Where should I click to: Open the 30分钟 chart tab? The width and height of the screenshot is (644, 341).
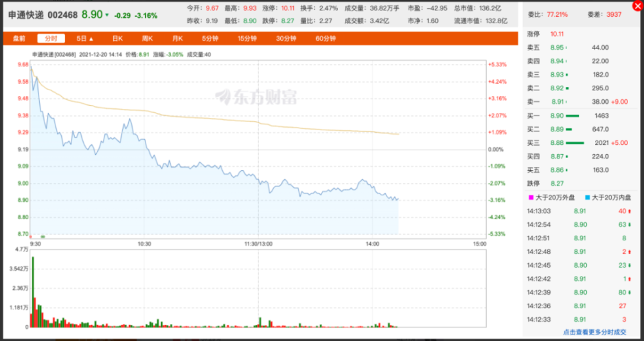click(286, 39)
